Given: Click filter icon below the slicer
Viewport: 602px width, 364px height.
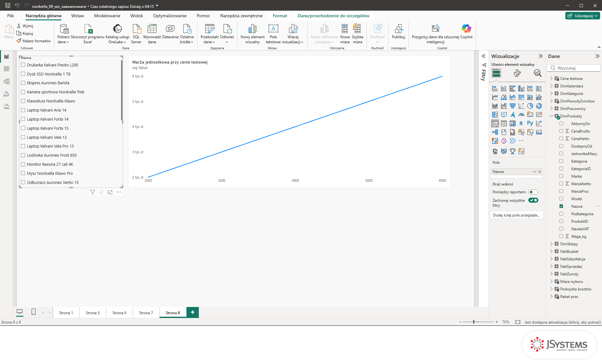Looking at the screenshot, I should [x=92, y=192].
